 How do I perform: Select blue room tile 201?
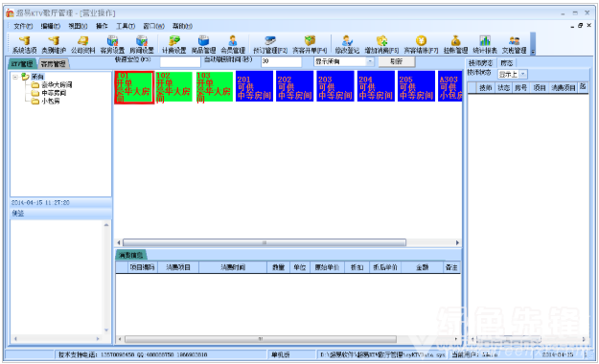point(254,86)
